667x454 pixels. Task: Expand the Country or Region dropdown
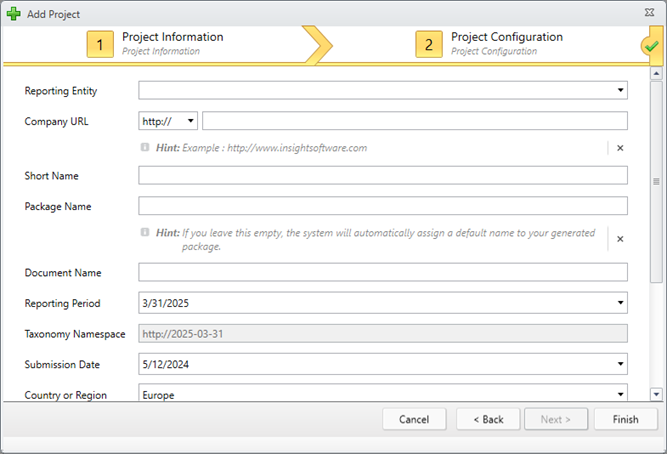coord(620,394)
